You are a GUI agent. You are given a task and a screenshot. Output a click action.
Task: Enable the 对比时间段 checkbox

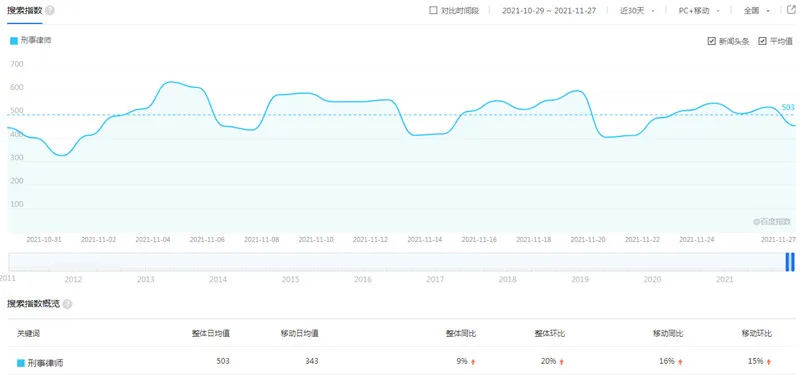coord(433,10)
